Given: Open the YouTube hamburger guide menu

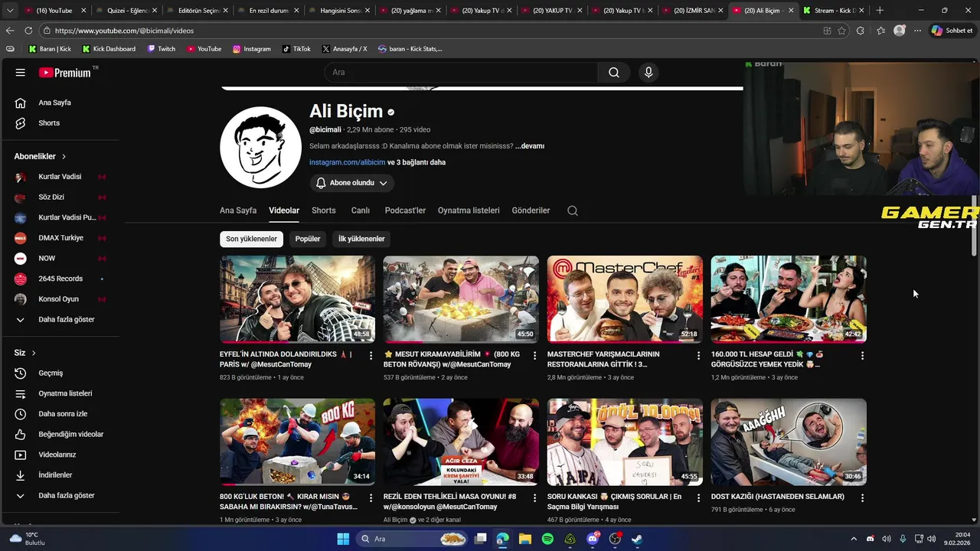Looking at the screenshot, I should point(21,73).
